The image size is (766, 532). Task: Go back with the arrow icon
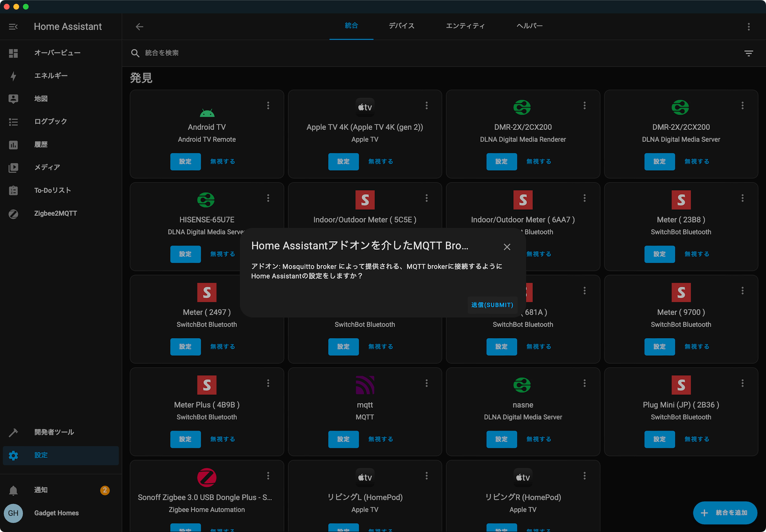point(139,27)
